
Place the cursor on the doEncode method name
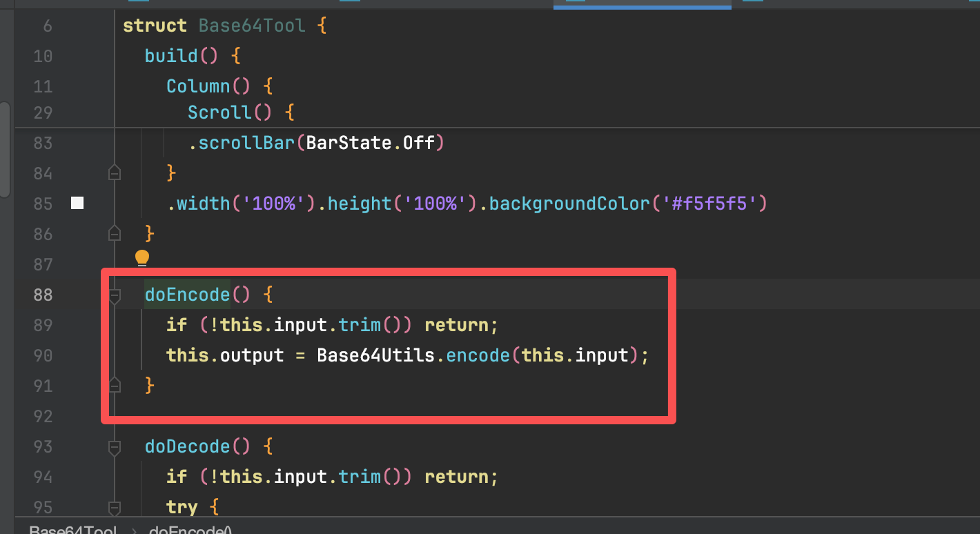pyautogui.click(x=187, y=295)
